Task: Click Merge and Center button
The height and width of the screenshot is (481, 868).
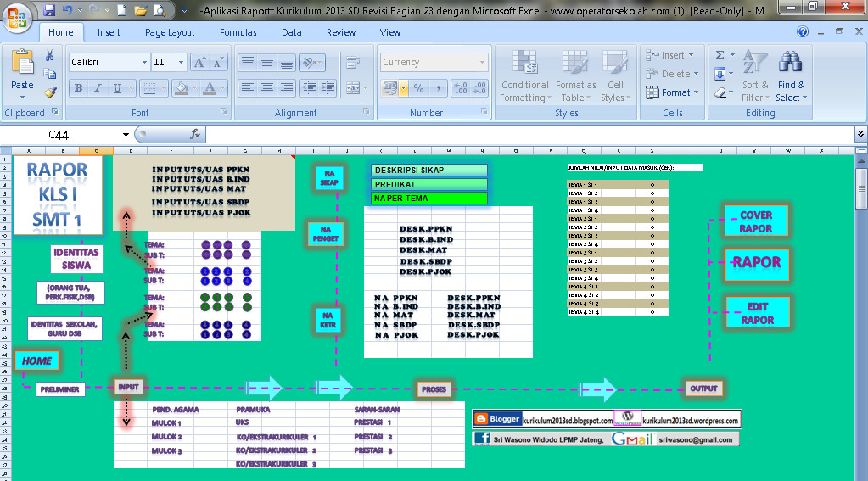Action: 353,87
